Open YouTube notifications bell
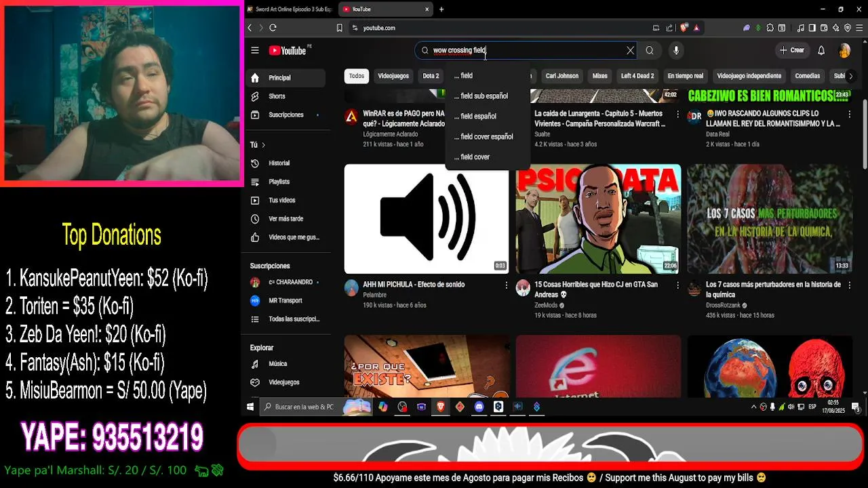The width and height of the screenshot is (868, 488). (x=821, y=50)
